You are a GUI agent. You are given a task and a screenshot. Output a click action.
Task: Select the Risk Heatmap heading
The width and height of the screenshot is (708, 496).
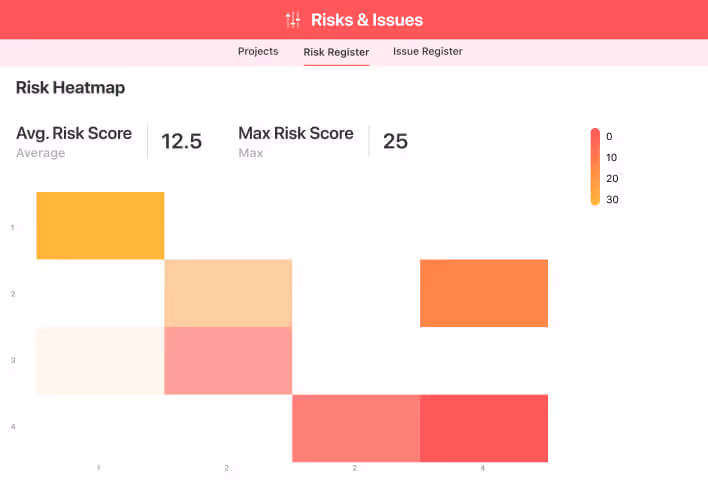(70, 88)
